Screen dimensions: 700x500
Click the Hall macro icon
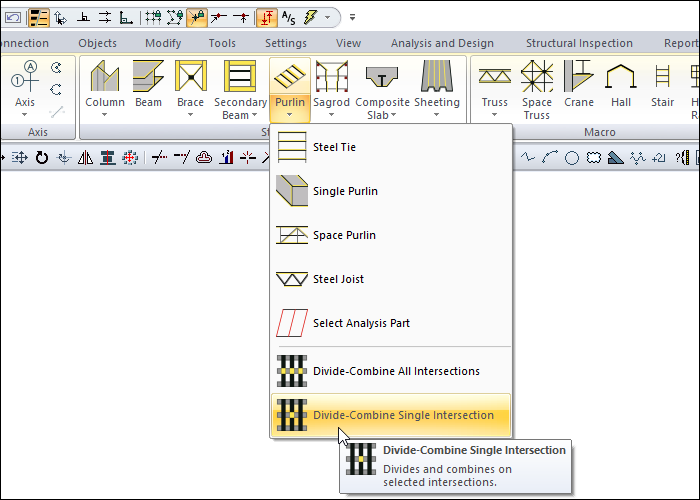[x=621, y=76]
